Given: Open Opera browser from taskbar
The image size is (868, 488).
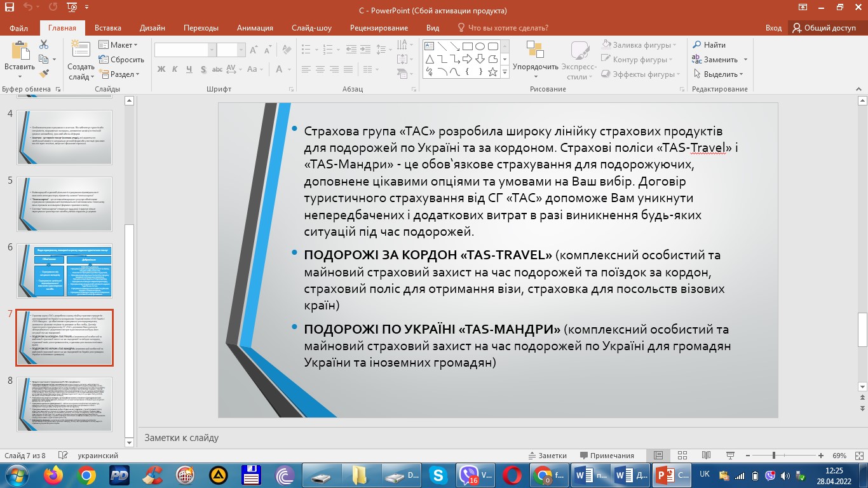Looking at the screenshot, I should coord(512,475).
